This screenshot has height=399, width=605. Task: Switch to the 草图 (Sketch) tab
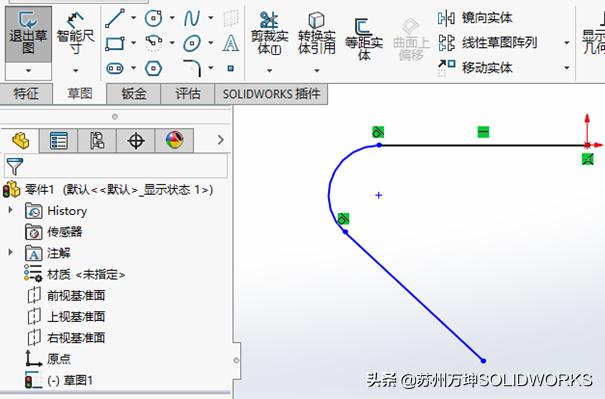click(79, 94)
